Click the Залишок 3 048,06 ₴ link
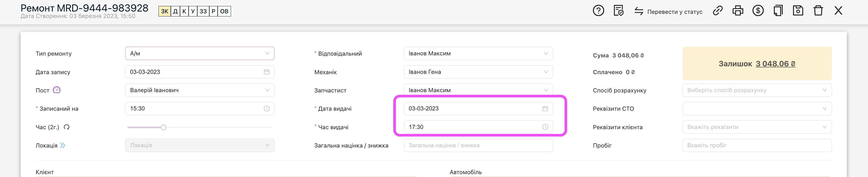868x177 pixels. tap(775, 64)
